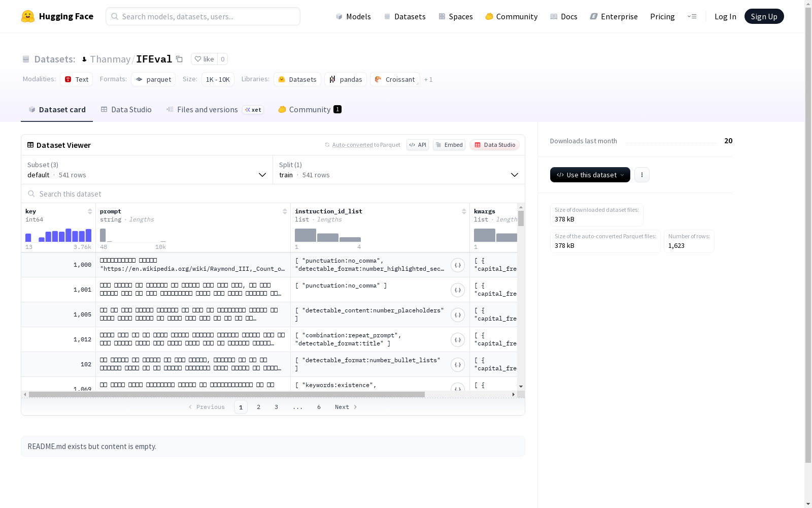
Task: Open Data Studio from viewer header
Action: pos(494,145)
